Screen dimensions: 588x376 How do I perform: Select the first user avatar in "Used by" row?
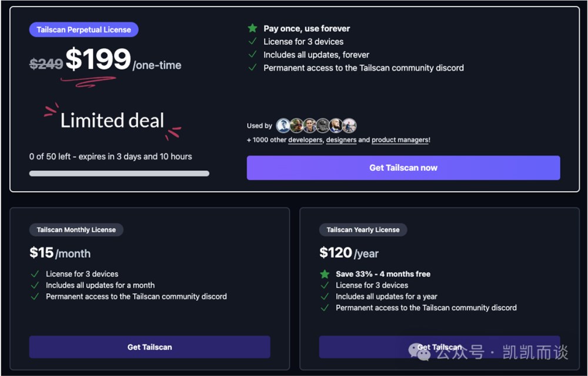click(283, 125)
